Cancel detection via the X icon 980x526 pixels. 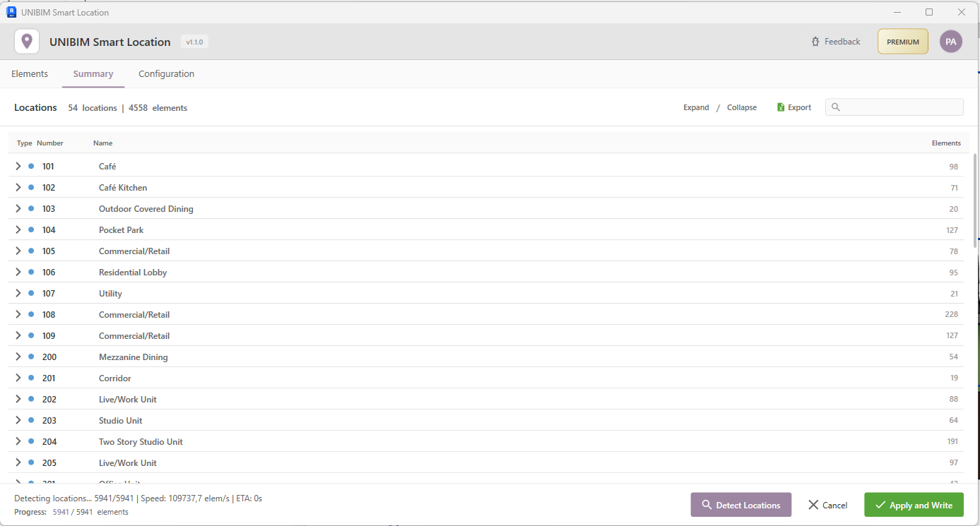coord(815,505)
